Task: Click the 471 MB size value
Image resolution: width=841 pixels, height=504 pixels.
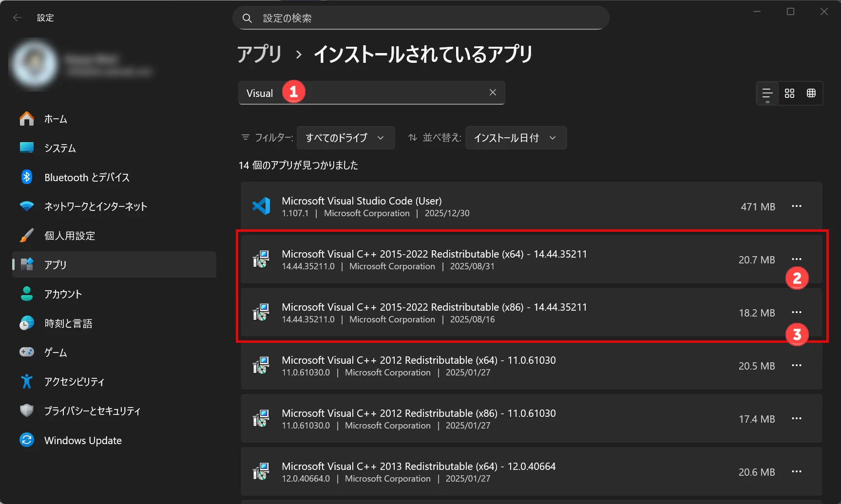Action: [x=758, y=206]
